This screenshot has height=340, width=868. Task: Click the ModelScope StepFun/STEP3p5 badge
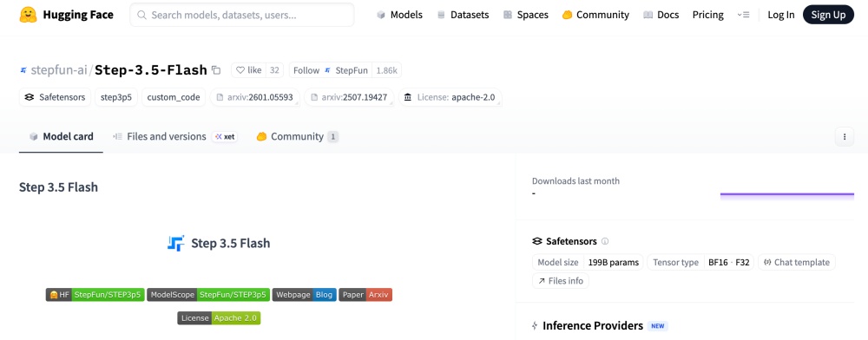point(208,295)
